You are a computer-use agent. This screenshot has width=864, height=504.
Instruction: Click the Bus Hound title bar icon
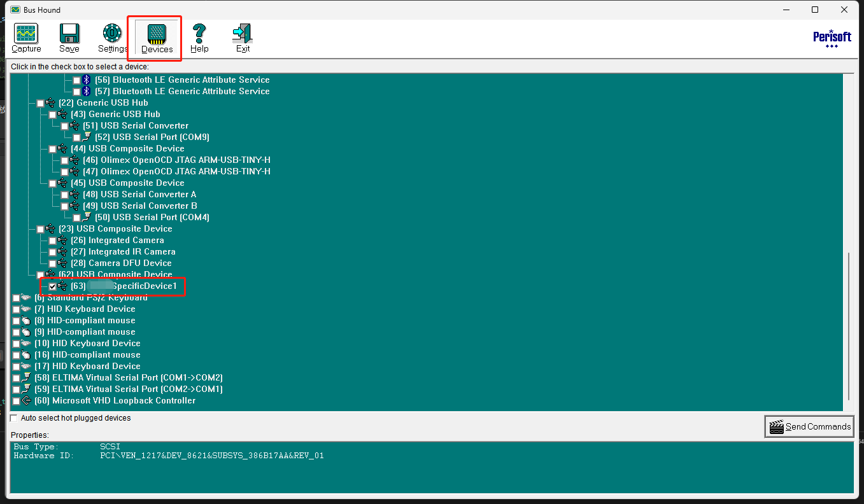coord(15,10)
